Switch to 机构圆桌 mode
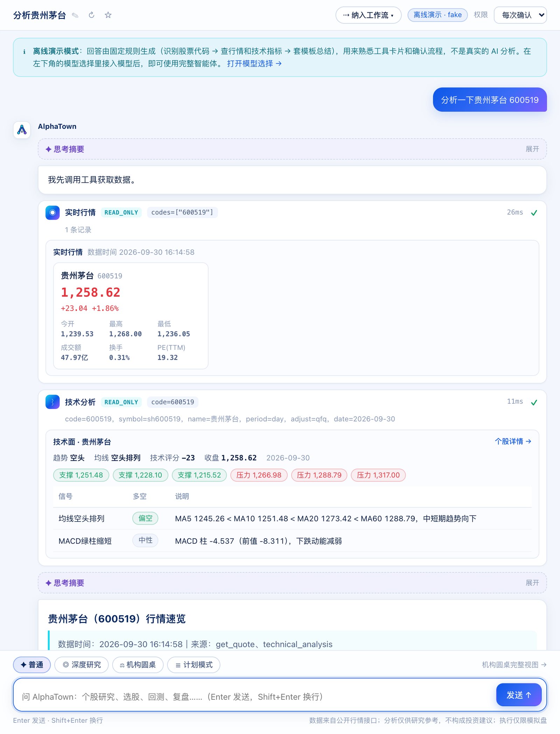The height and width of the screenshot is (734, 560). [x=138, y=665]
